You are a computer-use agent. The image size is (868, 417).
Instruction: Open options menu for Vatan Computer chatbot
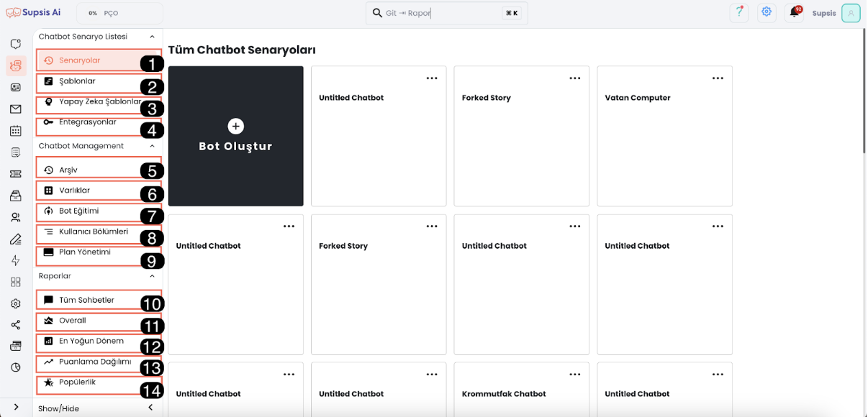[718, 78]
